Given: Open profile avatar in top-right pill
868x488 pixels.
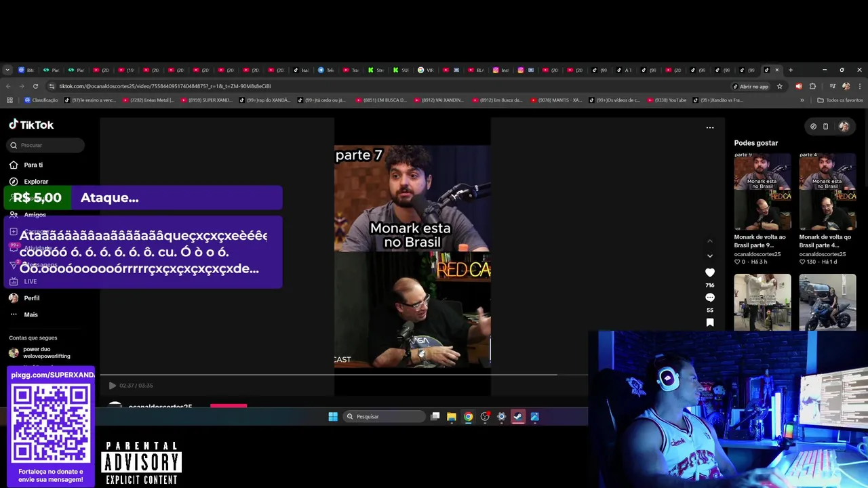Looking at the screenshot, I should pyautogui.click(x=844, y=126).
